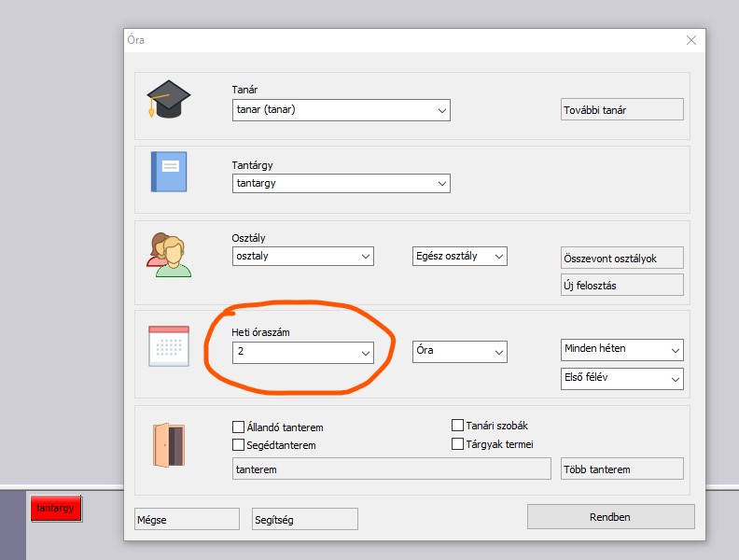This screenshot has width=739, height=560.
Task: Expand the Egész osztály dropdown
Action: pos(459,256)
